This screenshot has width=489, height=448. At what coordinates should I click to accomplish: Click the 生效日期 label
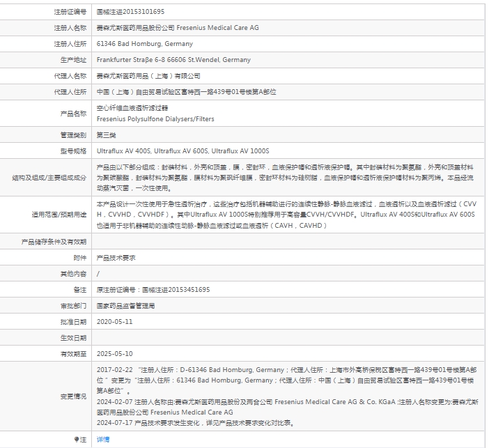click(73, 338)
